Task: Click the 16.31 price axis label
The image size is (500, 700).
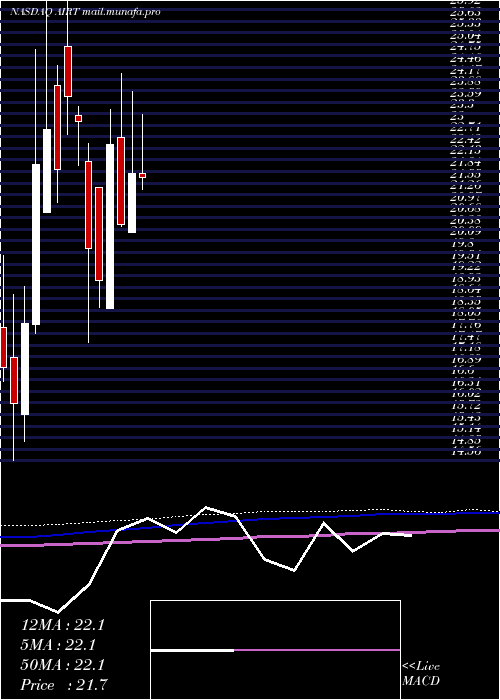Action: (x=465, y=382)
